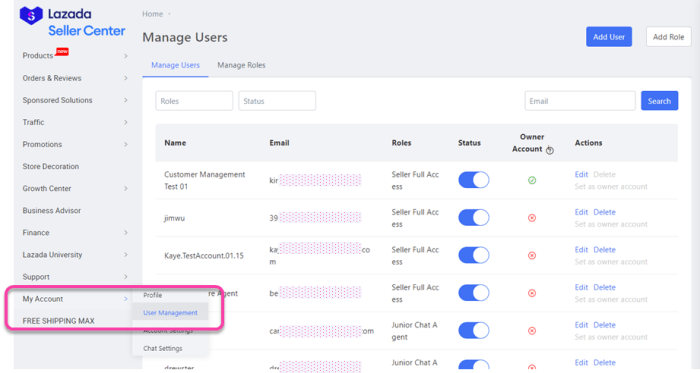Delete the jimwu user

tap(604, 212)
